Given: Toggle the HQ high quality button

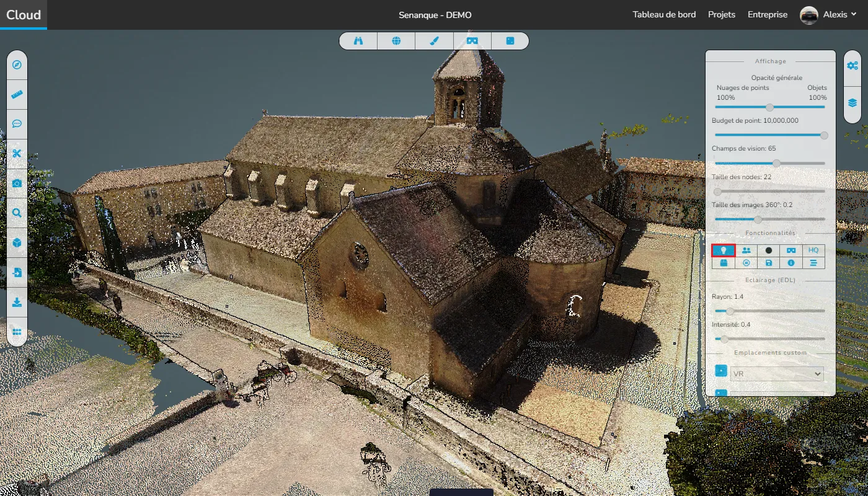Looking at the screenshot, I should tap(813, 250).
